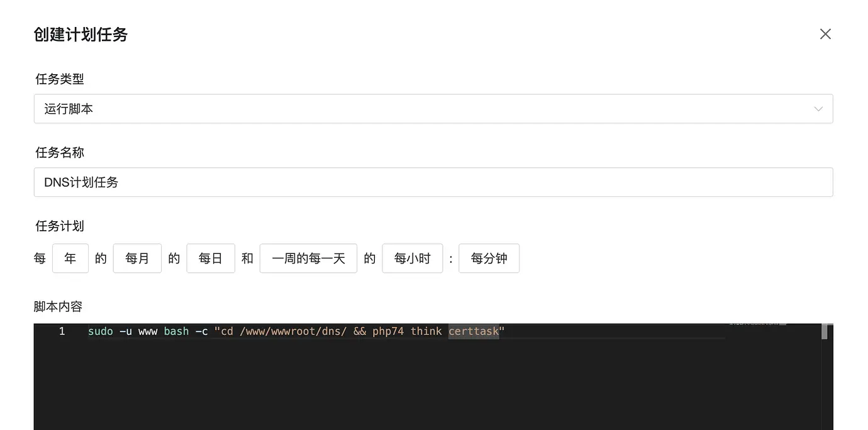This screenshot has width=868, height=430.
Task: Click the /www/wwwroot/dns/ path in script
Action: [x=293, y=331]
